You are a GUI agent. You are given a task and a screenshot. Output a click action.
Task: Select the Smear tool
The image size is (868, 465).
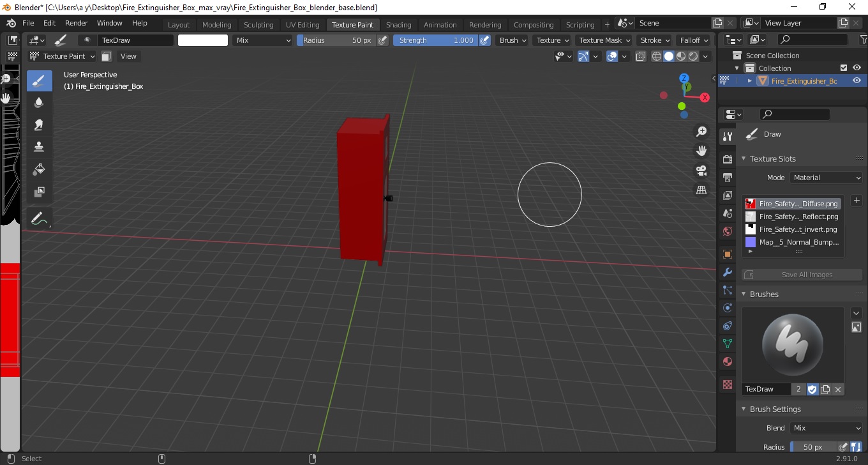click(x=39, y=125)
